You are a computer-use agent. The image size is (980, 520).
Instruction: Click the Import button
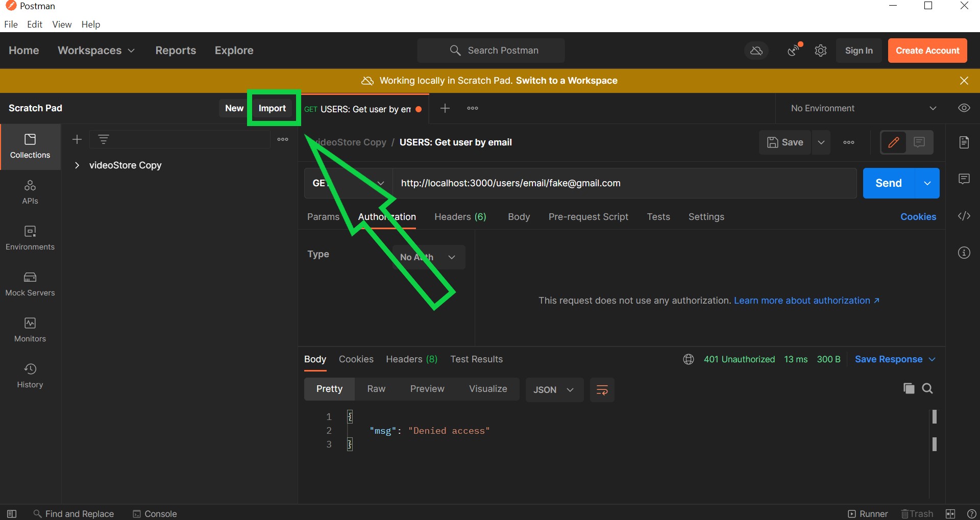272,108
